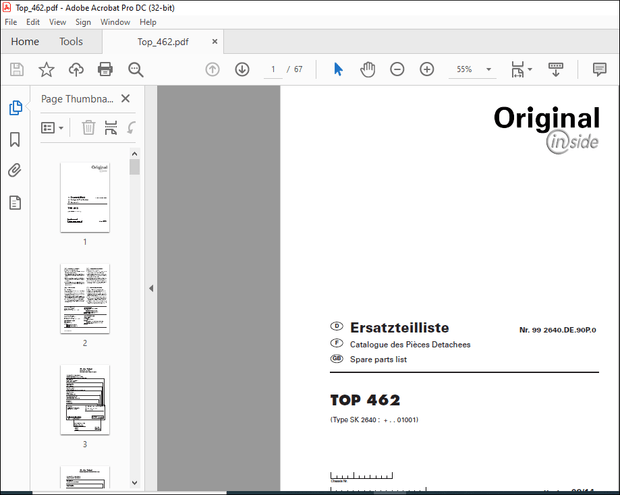Image resolution: width=620 pixels, height=495 pixels.
Task: Open the File menu
Action: coord(11,22)
